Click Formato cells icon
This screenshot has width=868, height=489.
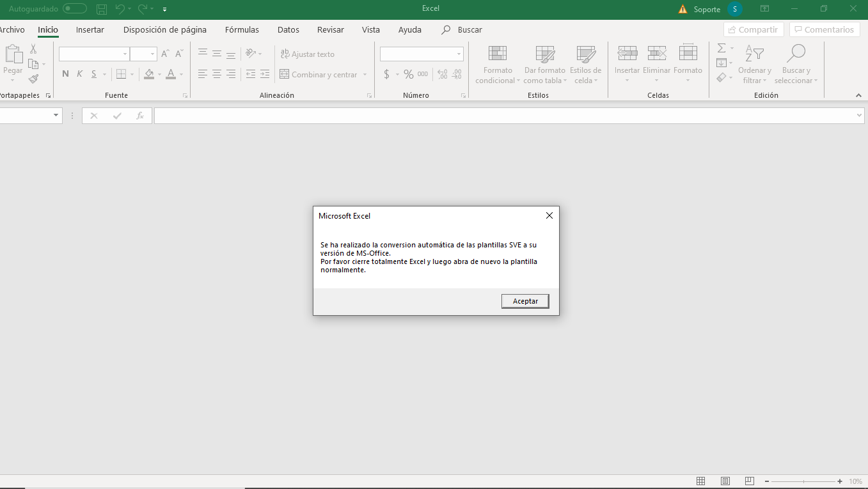coord(688,53)
